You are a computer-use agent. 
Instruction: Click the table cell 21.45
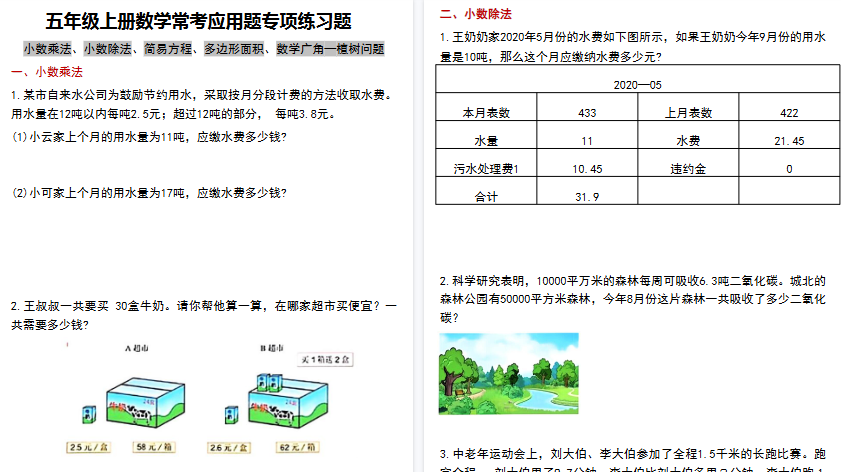(x=789, y=135)
